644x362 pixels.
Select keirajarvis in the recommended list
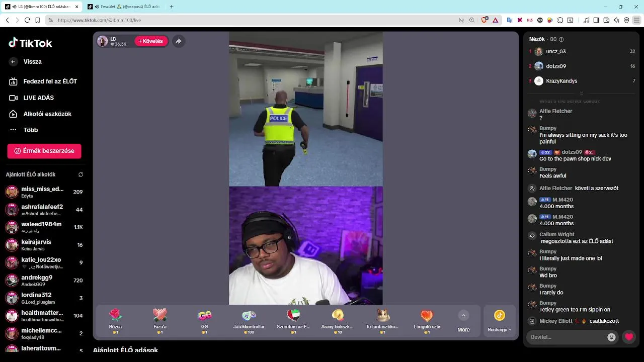click(x=44, y=245)
